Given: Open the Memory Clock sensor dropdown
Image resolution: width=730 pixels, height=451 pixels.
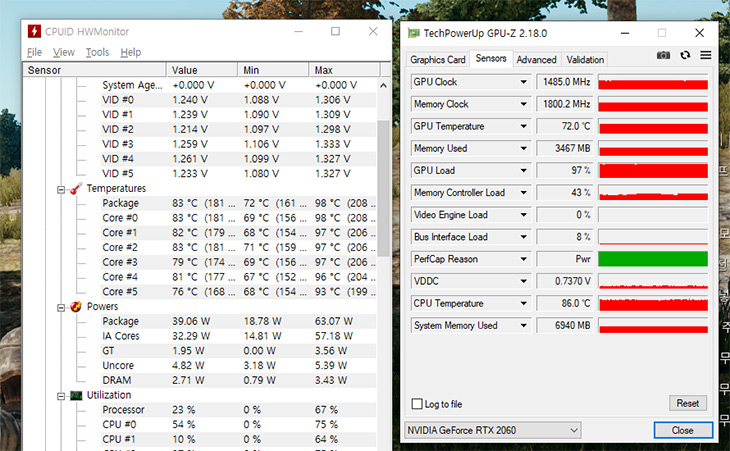Looking at the screenshot, I should [523, 104].
